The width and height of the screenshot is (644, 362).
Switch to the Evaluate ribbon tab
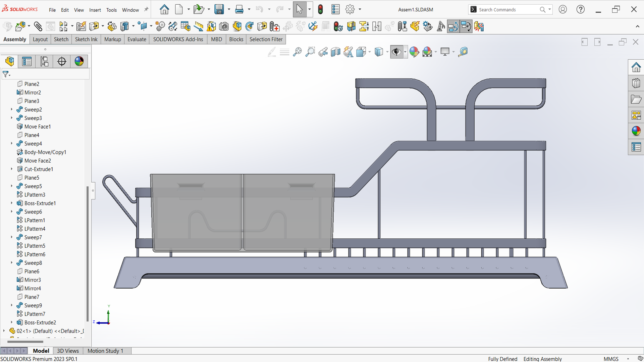click(x=137, y=39)
